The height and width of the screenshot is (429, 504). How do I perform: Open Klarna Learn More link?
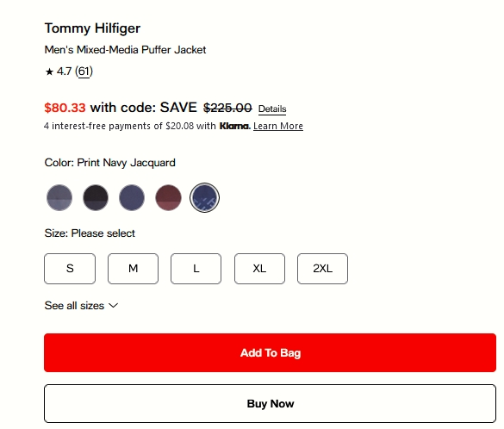point(278,126)
